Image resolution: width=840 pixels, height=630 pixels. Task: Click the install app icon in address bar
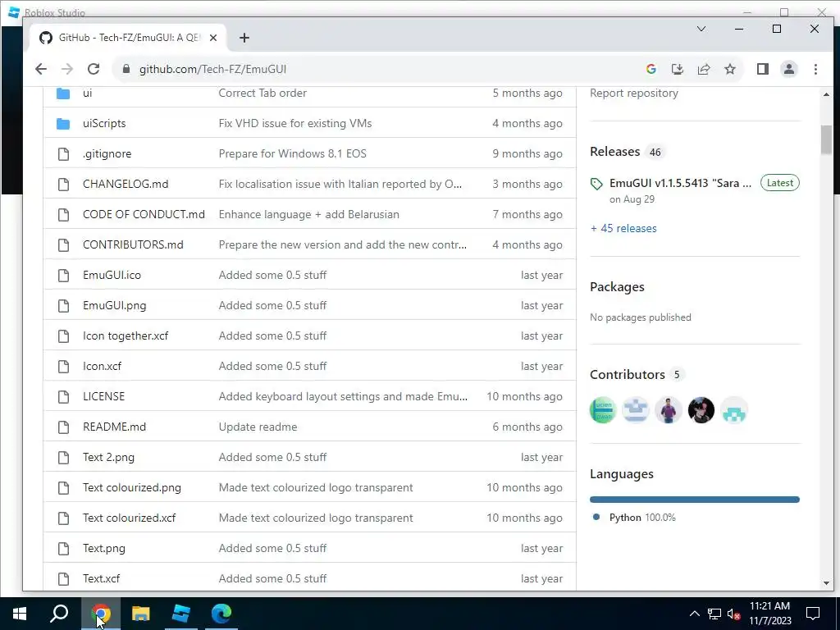tap(677, 69)
